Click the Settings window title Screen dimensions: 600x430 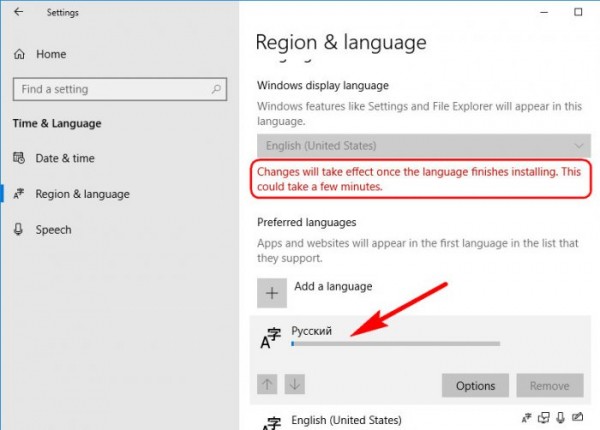(63, 13)
